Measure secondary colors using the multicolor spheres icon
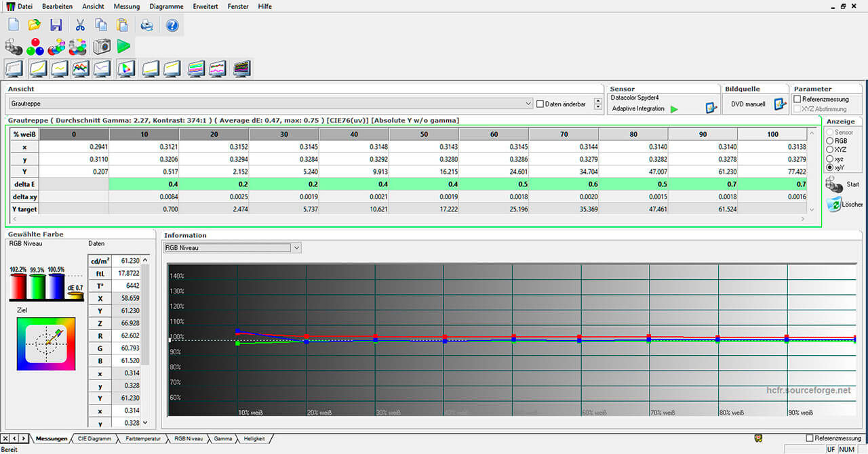 point(57,47)
